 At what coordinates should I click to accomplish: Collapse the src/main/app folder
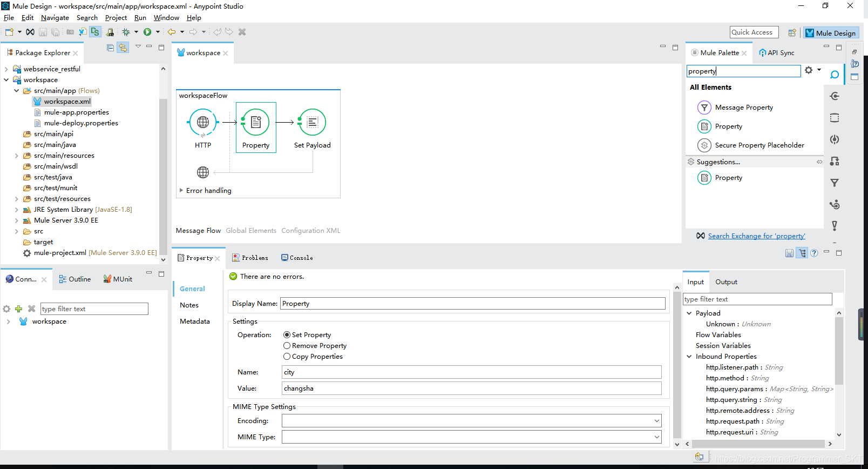click(16, 91)
